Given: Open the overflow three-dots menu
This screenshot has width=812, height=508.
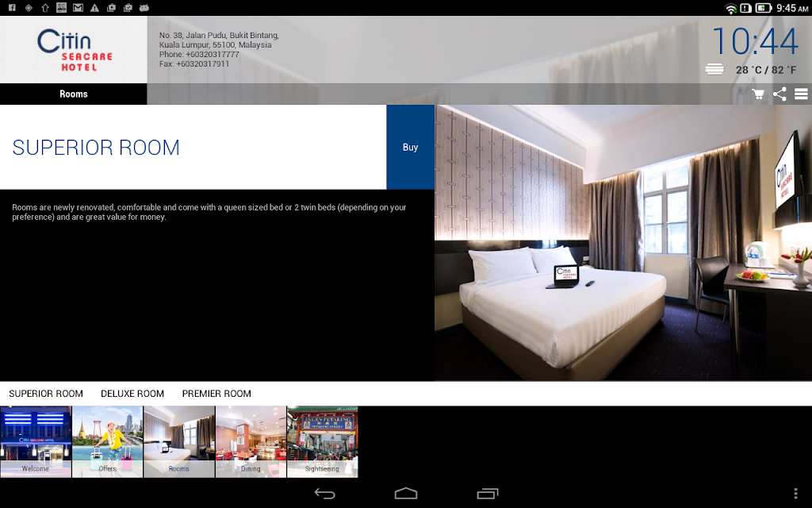Looking at the screenshot, I should click(x=796, y=494).
